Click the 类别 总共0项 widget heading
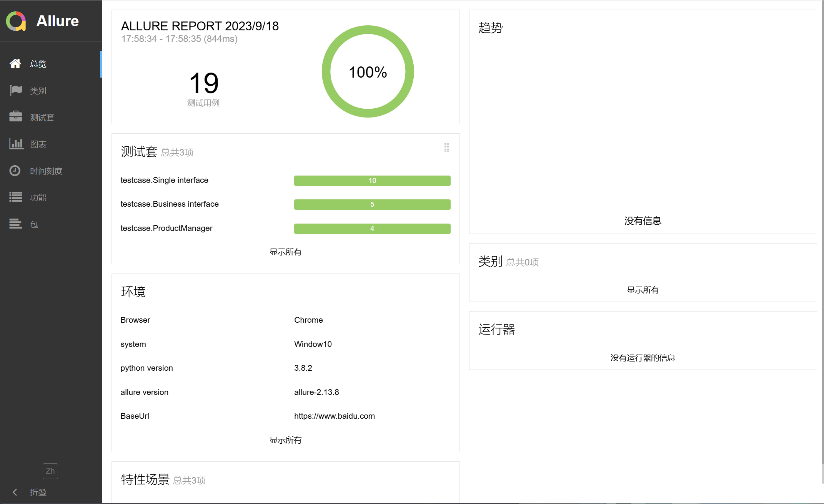The height and width of the screenshot is (504, 824). point(508,262)
